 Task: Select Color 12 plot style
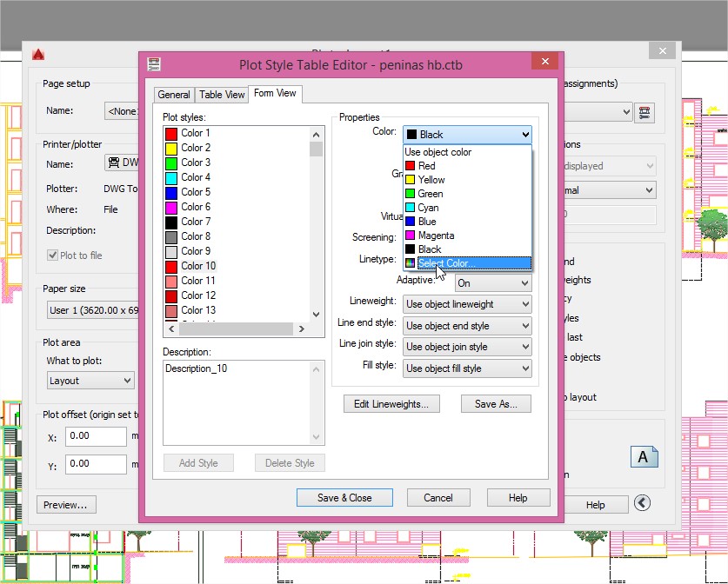tap(190, 296)
